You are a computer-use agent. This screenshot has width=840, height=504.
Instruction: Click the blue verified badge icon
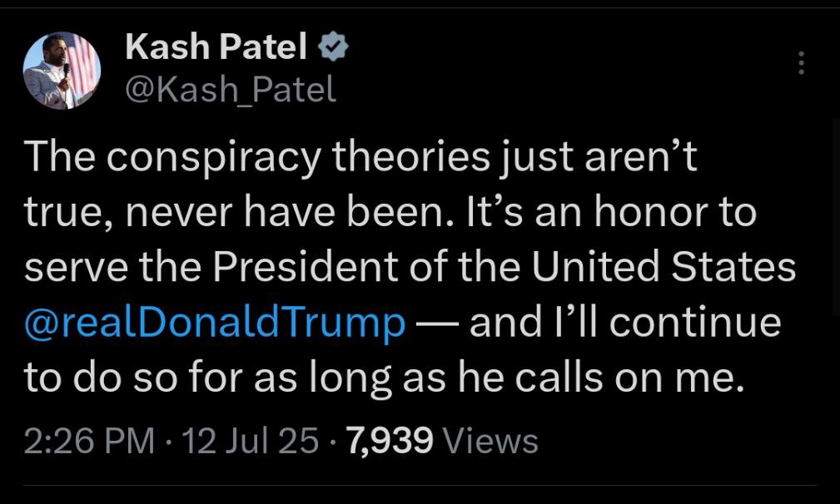coord(333,46)
